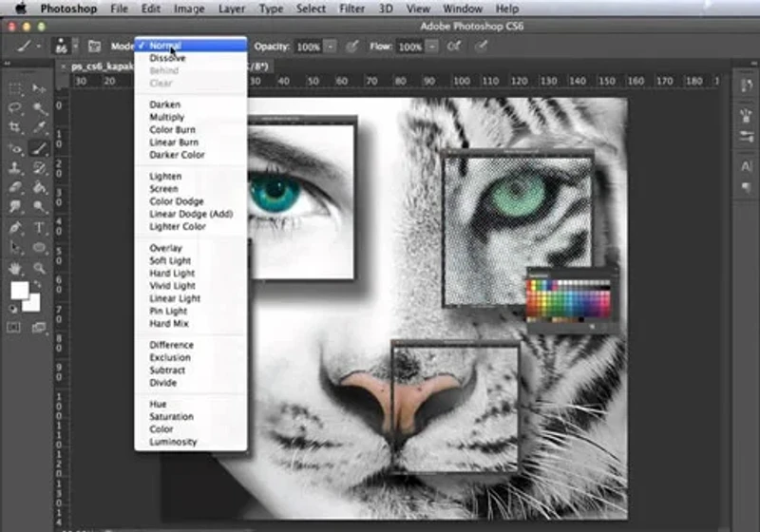Open the Flow slider dropdown arrow
The width and height of the screenshot is (760, 532).
tap(432, 47)
